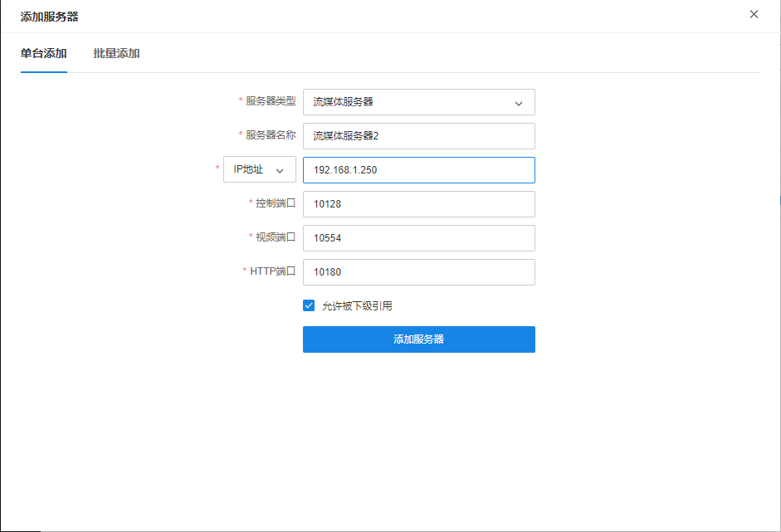The width and height of the screenshot is (781, 532).
Task: Switch to the 批量添加 tab
Action: pyautogui.click(x=116, y=54)
